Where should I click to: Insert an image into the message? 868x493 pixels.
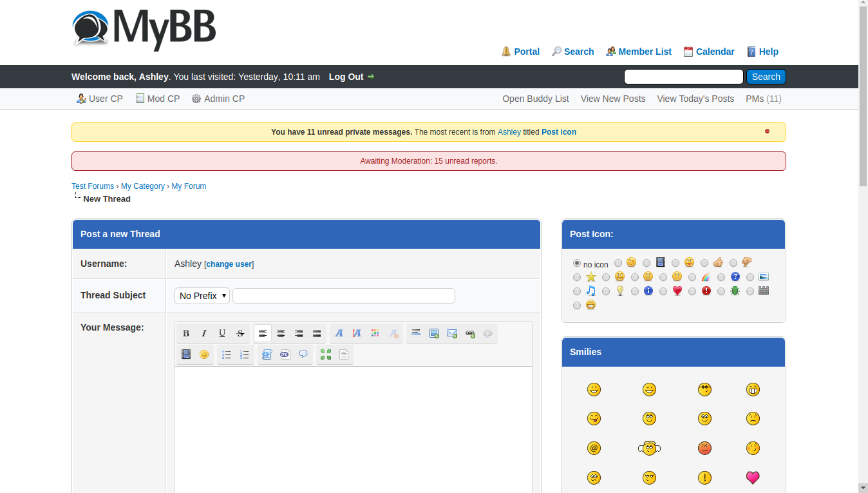[434, 333]
